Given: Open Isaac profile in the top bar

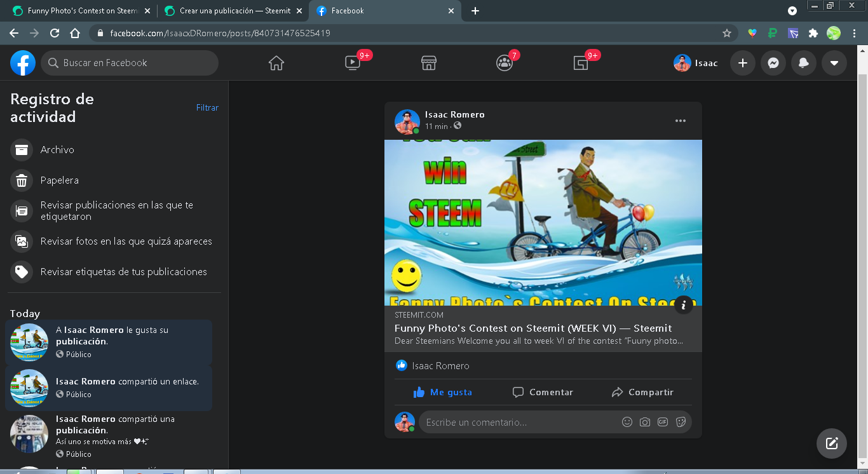Looking at the screenshot, I should tap(696, 63).
